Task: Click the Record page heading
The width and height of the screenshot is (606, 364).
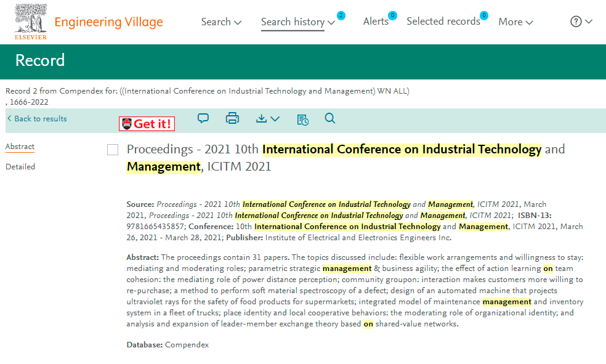Action: pos(40,60)
